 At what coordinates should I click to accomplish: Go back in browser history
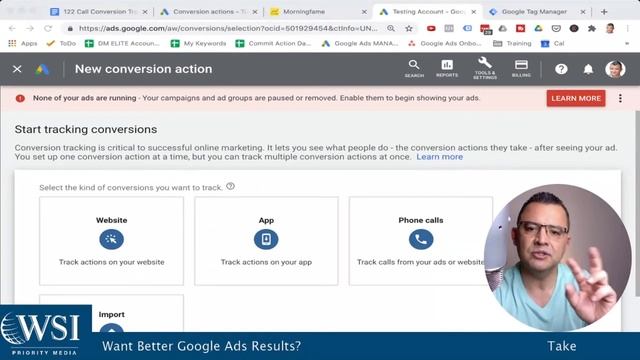[12, 29]
